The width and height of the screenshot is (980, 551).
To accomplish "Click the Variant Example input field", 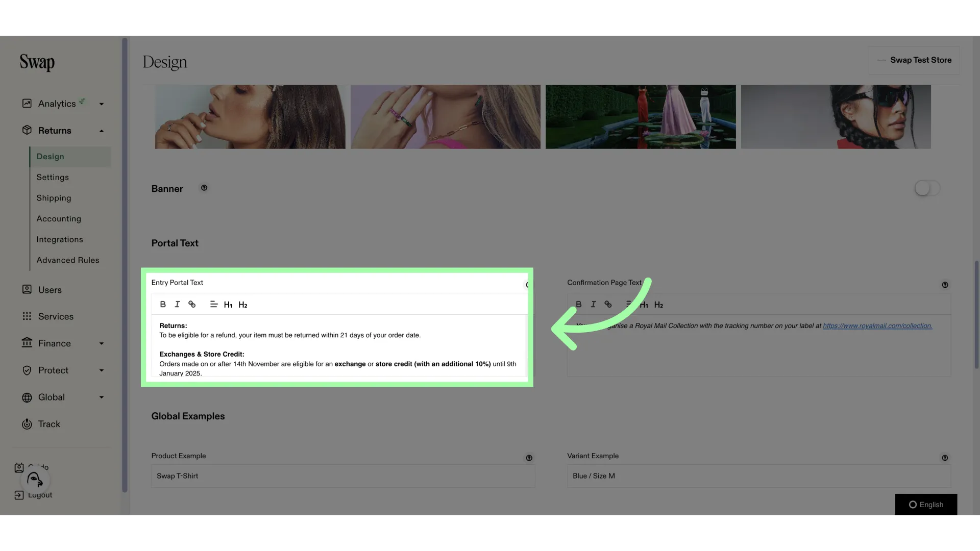I will click(x=759, y=475).
